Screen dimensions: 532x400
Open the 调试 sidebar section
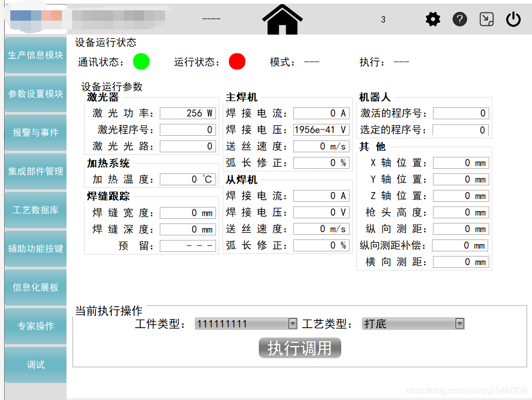(36, 365)
